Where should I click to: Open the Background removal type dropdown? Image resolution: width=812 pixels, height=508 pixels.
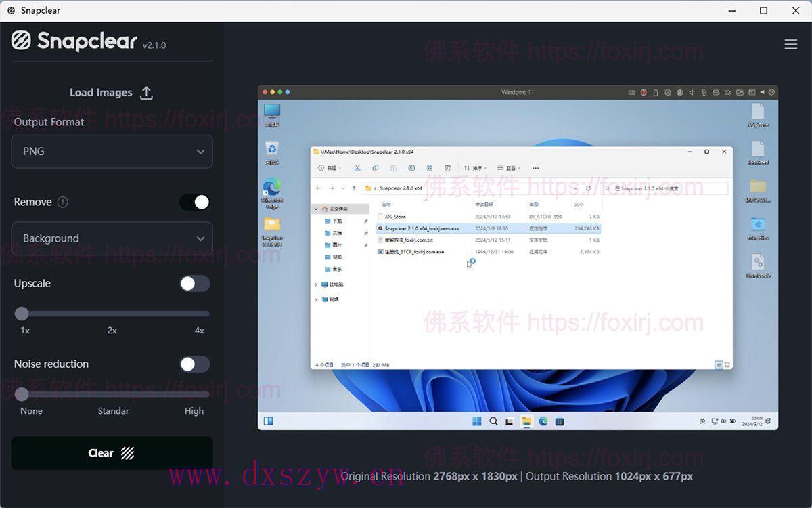[112, 238]
